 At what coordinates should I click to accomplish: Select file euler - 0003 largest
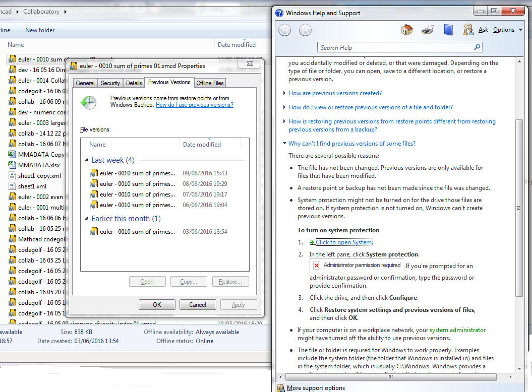click(37, 123)
